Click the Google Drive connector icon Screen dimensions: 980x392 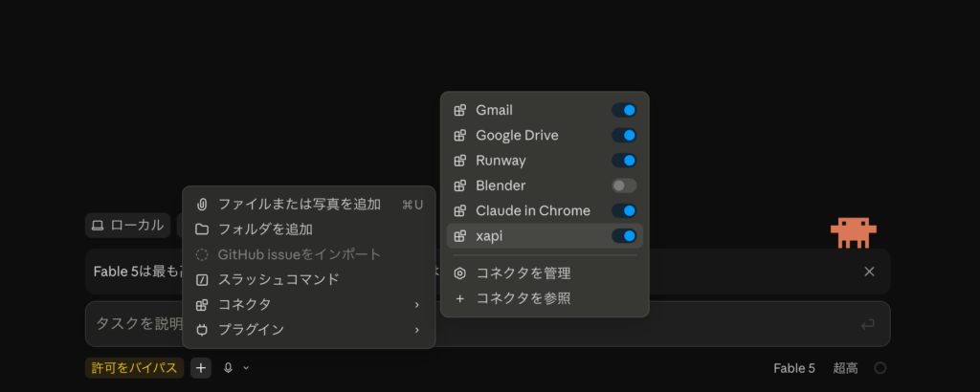tap(460, 136)
